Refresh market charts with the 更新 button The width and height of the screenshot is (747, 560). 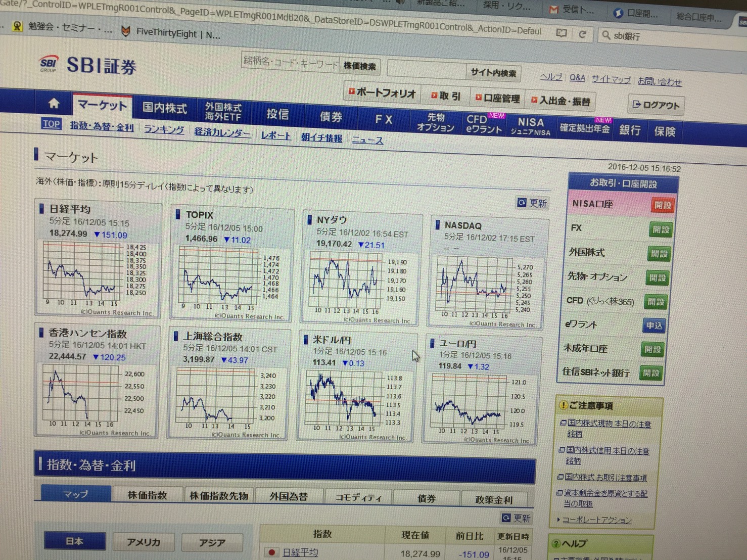tap(532, 203)
